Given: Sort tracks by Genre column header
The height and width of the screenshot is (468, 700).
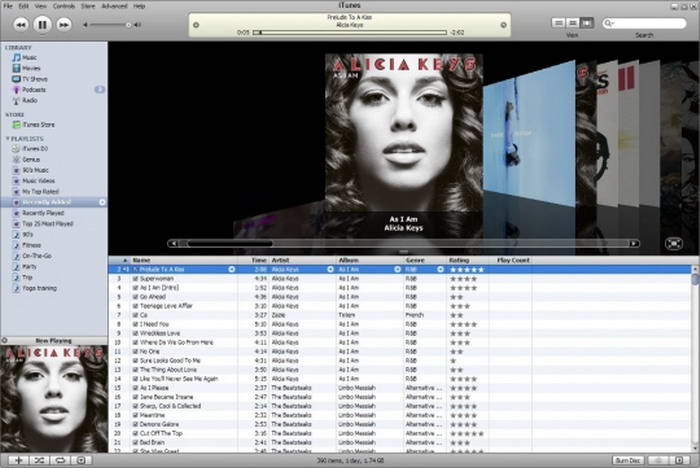Looking at the screenshot, I should [425, 260].
